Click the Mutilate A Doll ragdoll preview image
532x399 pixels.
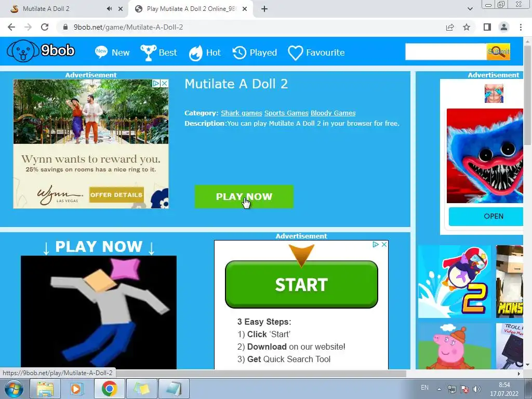click(98, 312)
